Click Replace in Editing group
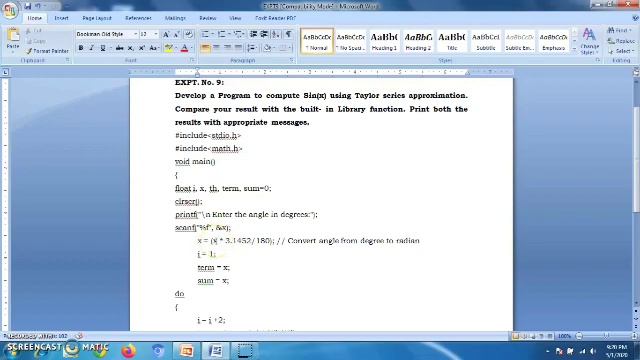Image resolution: width=640 pixels, height=360 pixels. 620,41
